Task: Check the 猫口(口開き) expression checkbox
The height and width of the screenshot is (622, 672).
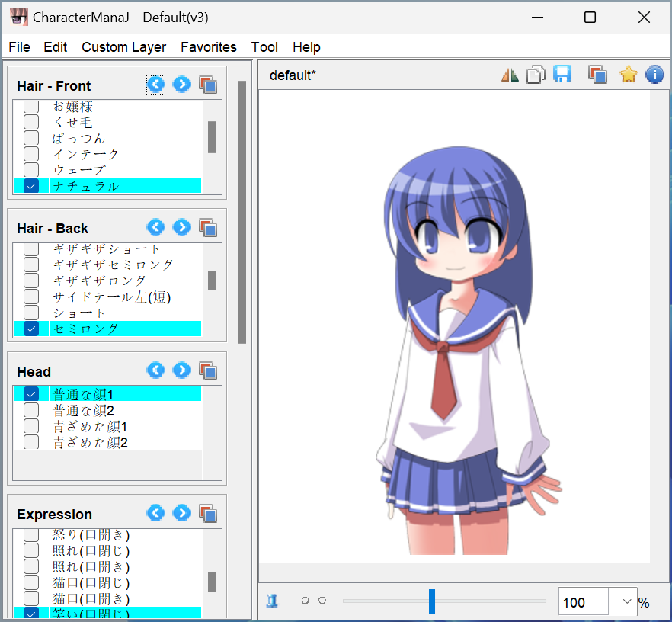Action: pos(30,598)
